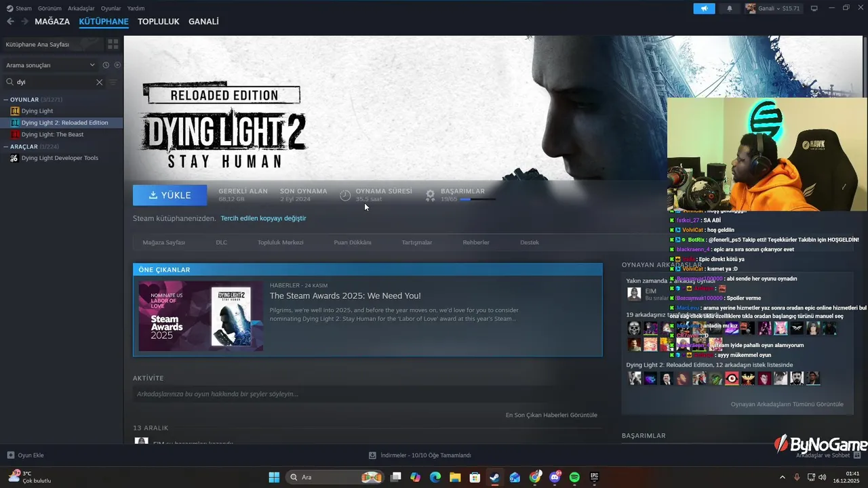Open Kütüphane Ana Sayfası button
This screenshot has height=488, width=868.
point(52,44)
